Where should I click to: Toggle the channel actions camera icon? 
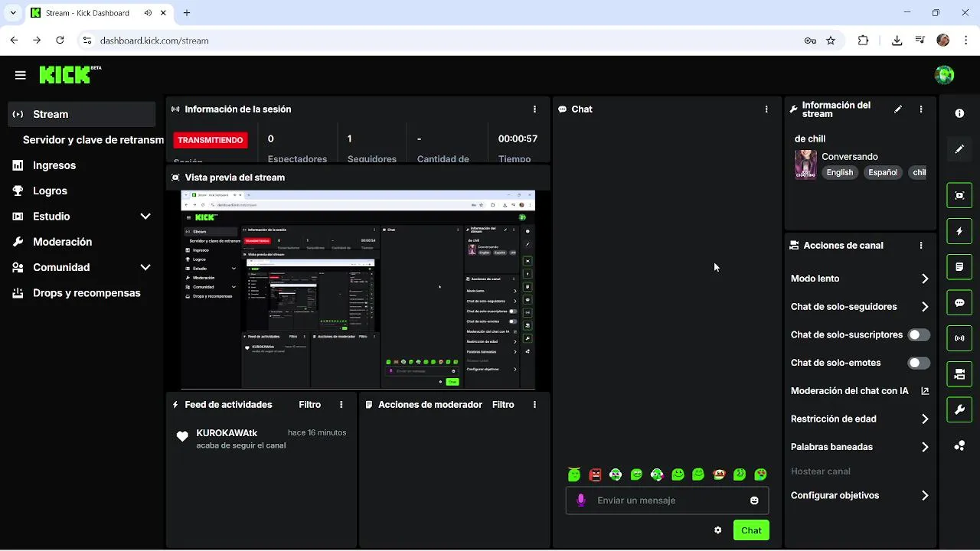click(959, 374)
